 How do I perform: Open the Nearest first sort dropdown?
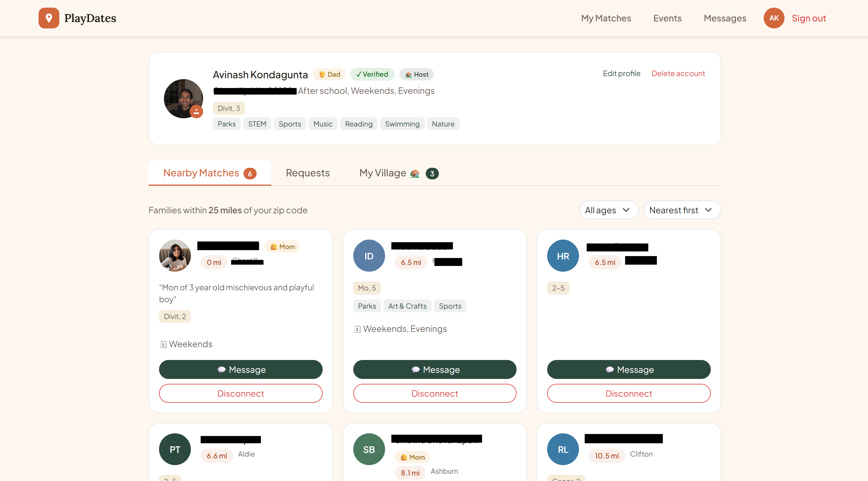(x=682, y=210)
